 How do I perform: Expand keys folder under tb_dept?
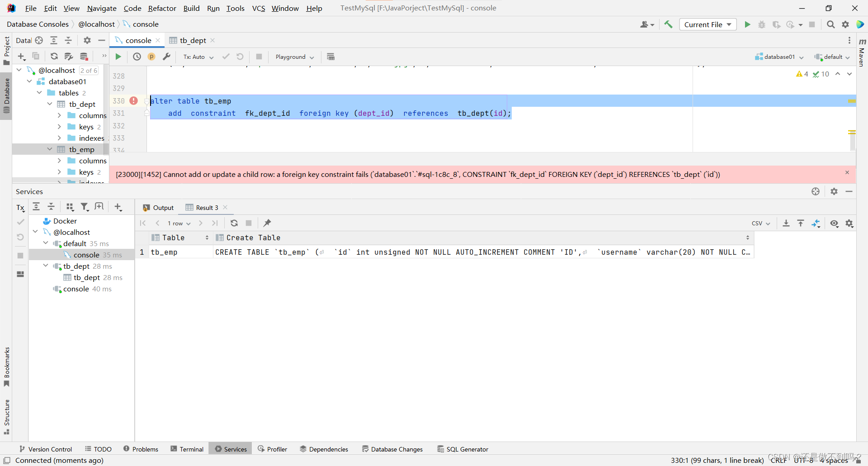pos(59,127)
